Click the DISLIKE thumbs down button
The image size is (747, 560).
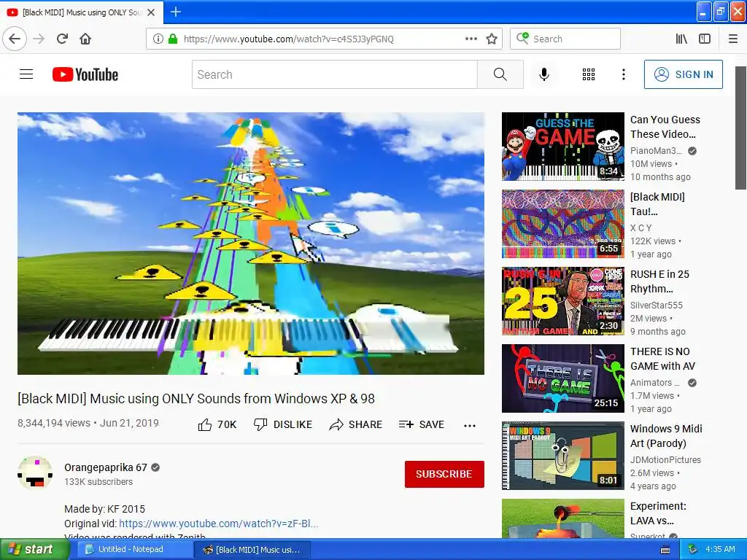pyautogui.click(x=283, y=424)
